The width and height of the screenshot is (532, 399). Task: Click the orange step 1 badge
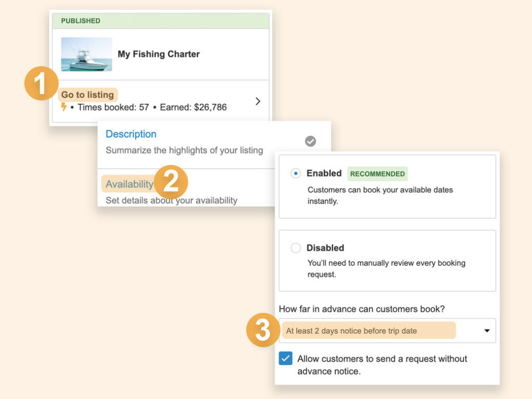[x=42, y=83]
